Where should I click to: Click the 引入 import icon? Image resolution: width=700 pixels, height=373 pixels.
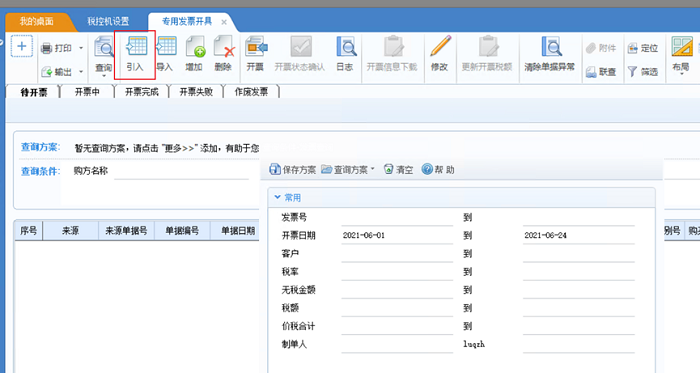coord(136,46)
